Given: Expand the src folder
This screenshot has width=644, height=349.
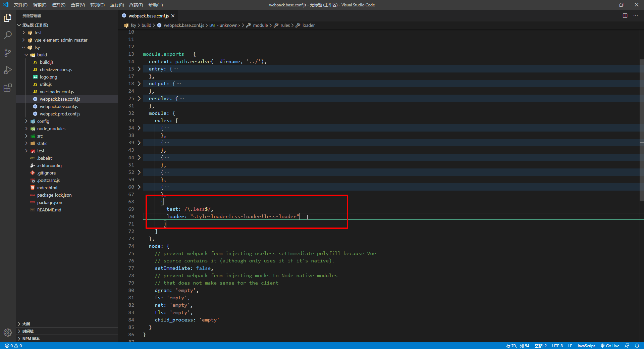Looking at the screenshot, I should 67,136.
